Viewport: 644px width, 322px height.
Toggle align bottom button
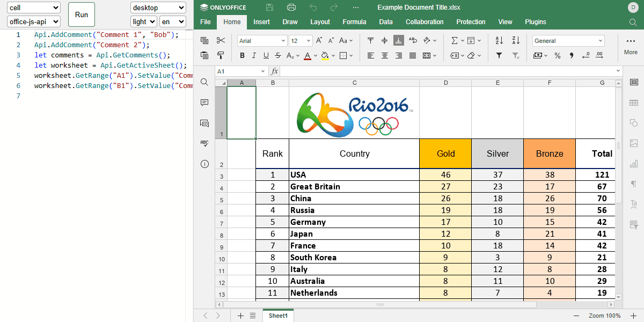click(399, 41)
